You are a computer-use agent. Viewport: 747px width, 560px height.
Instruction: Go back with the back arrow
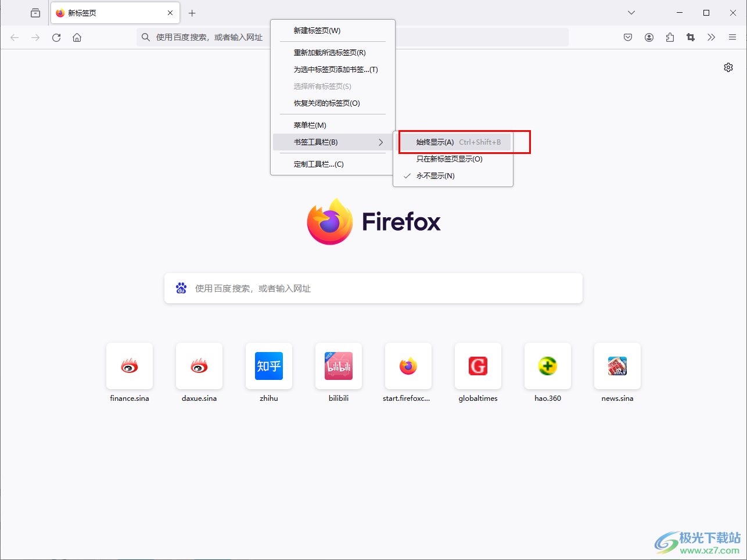15,37
